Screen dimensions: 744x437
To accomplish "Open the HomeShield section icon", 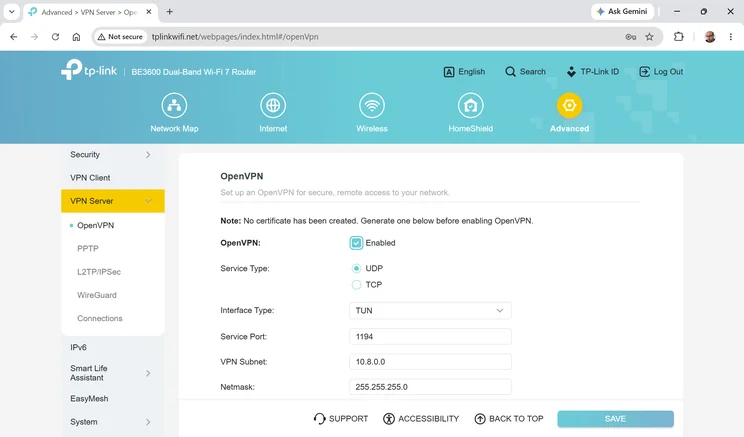I will pyautogui.click(x=470, y=105).
